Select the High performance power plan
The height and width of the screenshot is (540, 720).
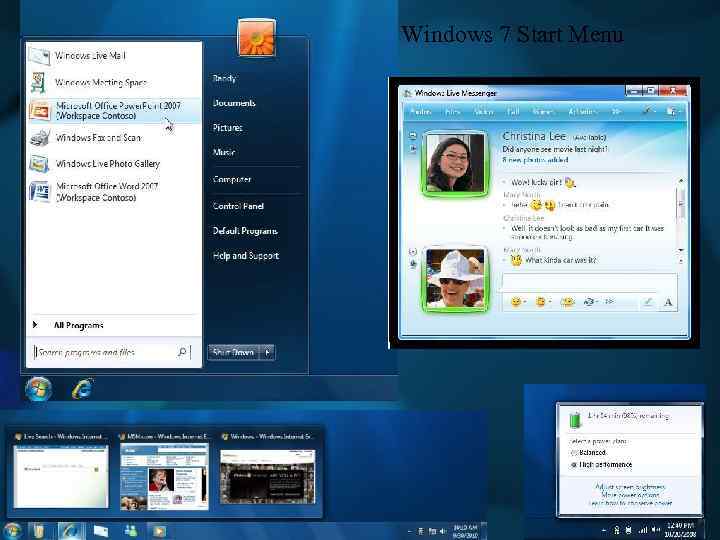pyautogui.click(x=601, y=465)
